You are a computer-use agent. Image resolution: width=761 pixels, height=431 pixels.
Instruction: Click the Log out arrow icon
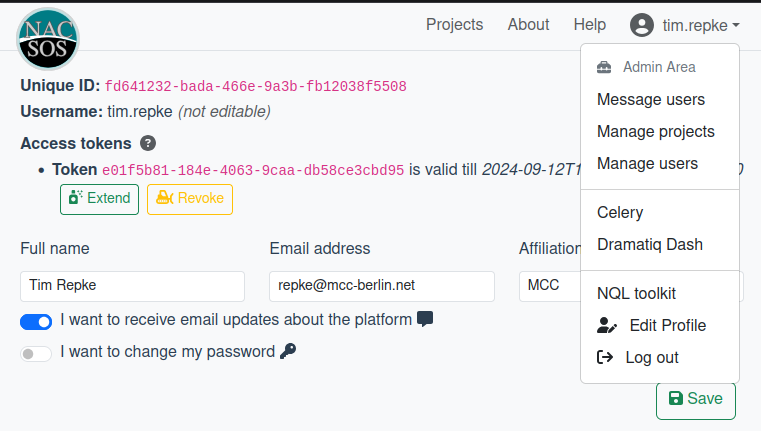[x=605, y=357]
